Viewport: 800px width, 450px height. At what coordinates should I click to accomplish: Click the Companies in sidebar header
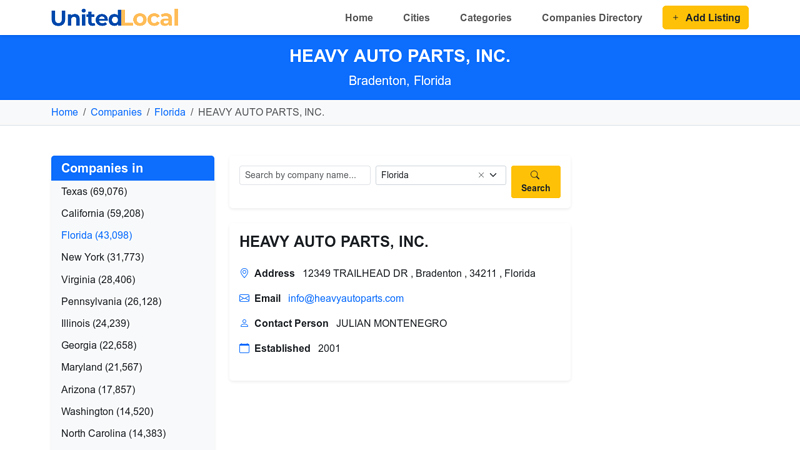coord(133,168)
